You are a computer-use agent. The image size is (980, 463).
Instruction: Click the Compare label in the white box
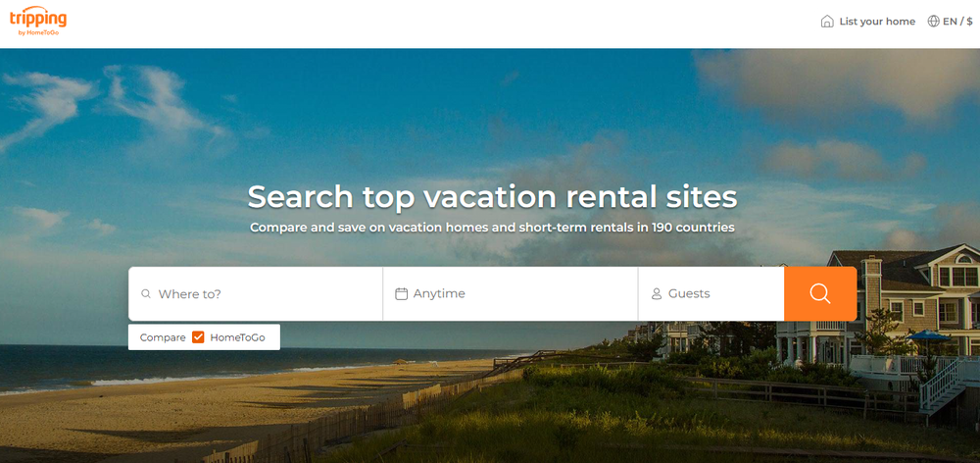click(163, 337)
